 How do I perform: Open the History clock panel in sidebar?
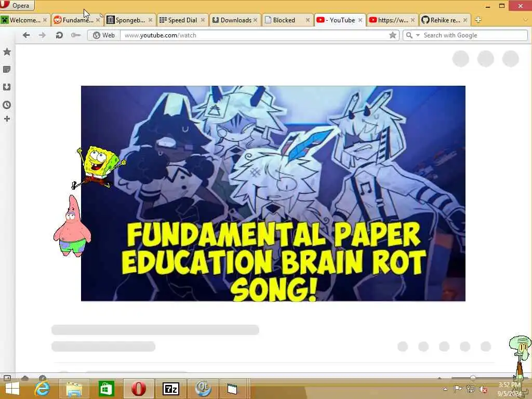point(7,105)
